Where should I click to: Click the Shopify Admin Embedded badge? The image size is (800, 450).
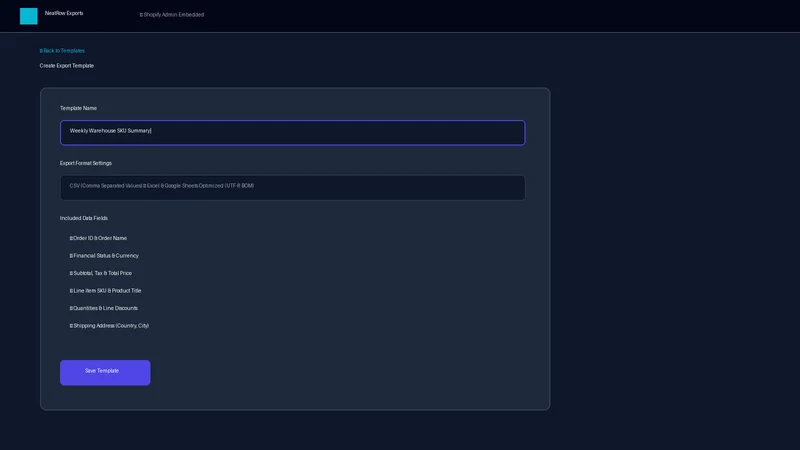(172, 15)
